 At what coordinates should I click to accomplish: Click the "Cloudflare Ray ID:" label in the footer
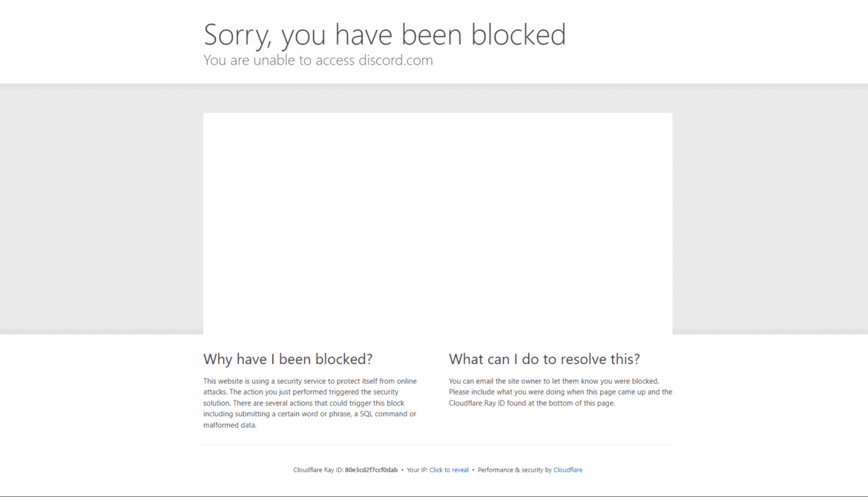[318, 470]
